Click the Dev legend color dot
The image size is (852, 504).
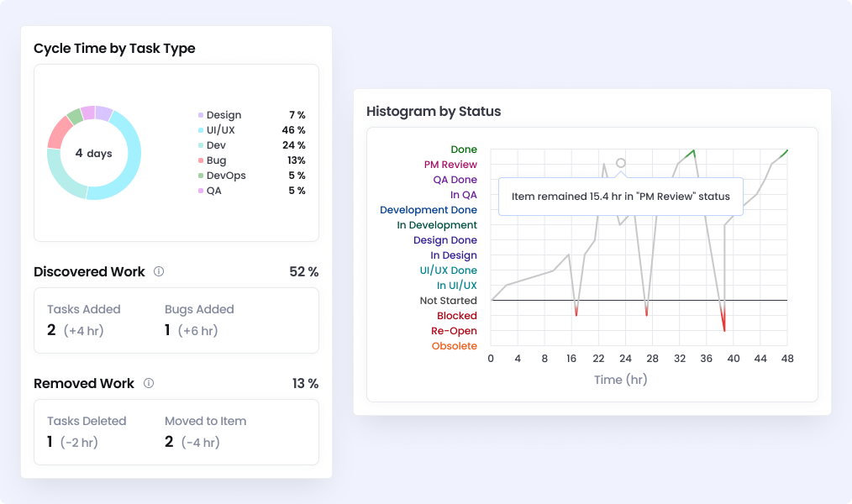coord(200,145)
